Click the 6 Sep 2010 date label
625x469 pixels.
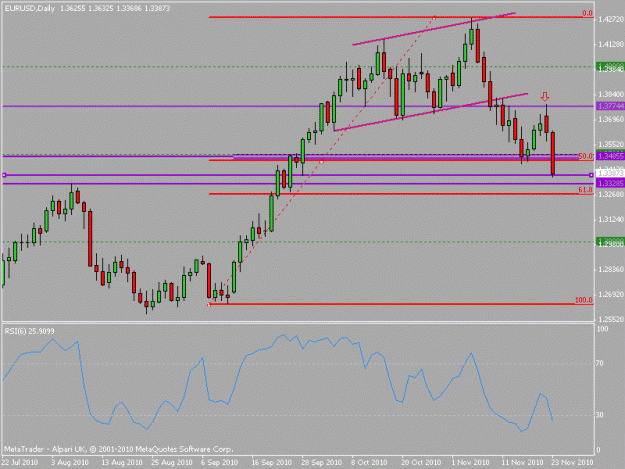click(220, 462)
